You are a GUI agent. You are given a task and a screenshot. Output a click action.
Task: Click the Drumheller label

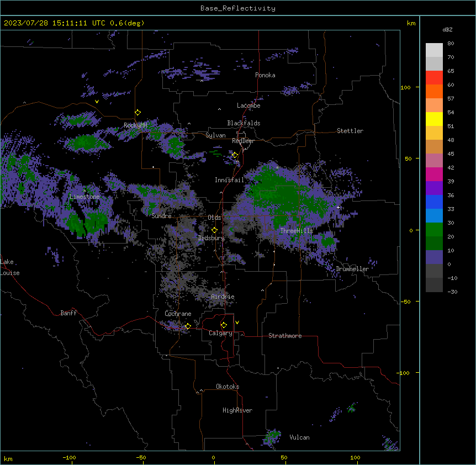352,269
